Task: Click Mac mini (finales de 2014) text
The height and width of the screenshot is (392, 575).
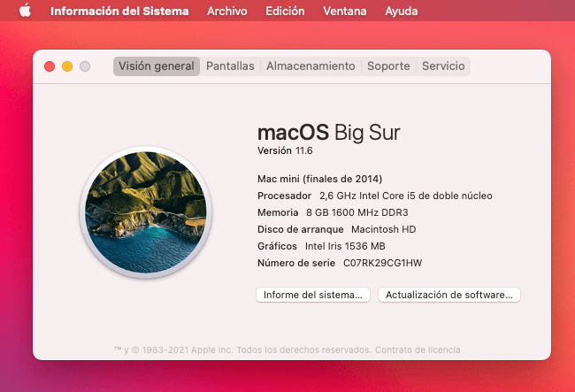Action: click(319, 179)
